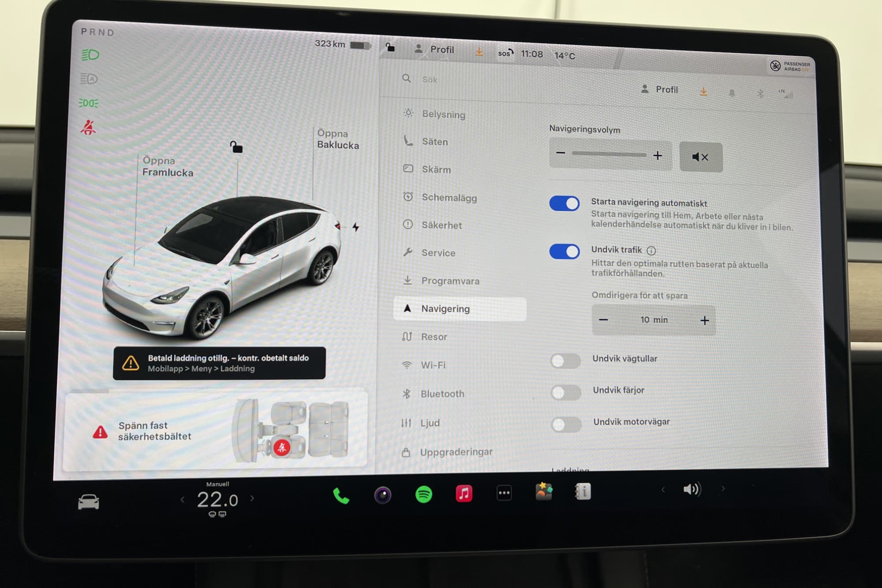Select Programvara in the settings list

[450, 281]
